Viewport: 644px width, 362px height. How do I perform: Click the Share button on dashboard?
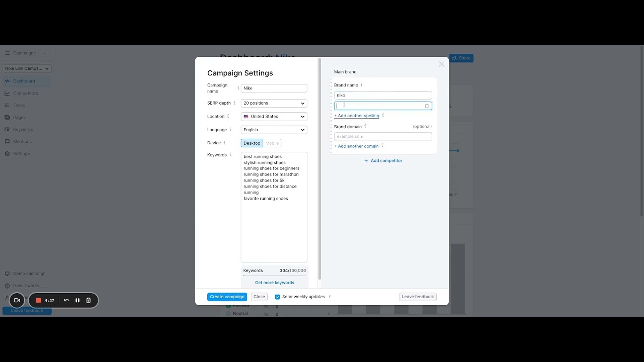461,58
